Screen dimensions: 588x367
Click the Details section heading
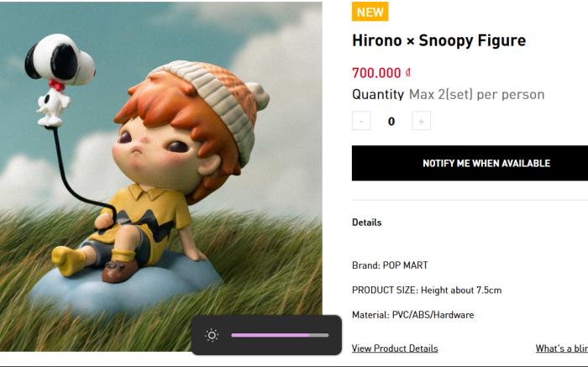pos(366,223)
